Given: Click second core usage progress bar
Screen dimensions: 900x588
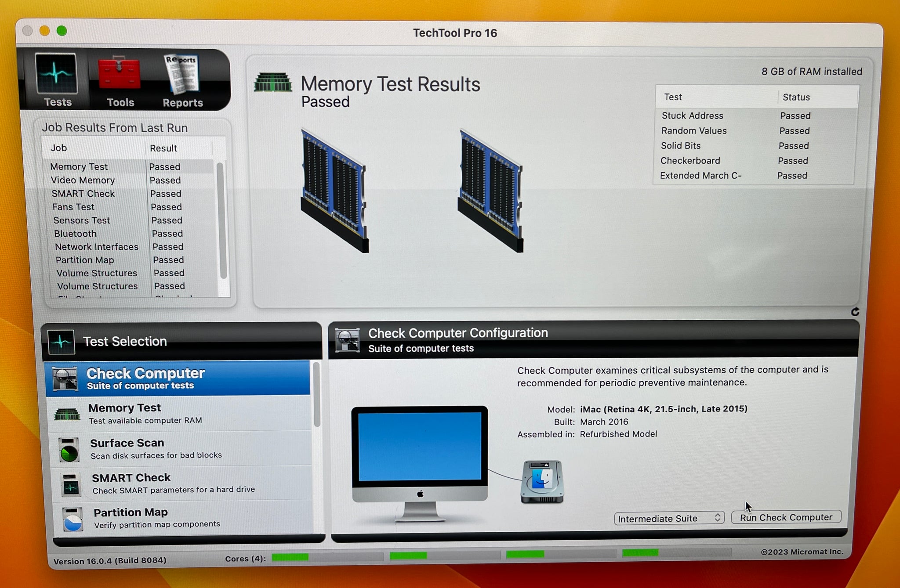Looking at the screenshot, I should (445, 555).
